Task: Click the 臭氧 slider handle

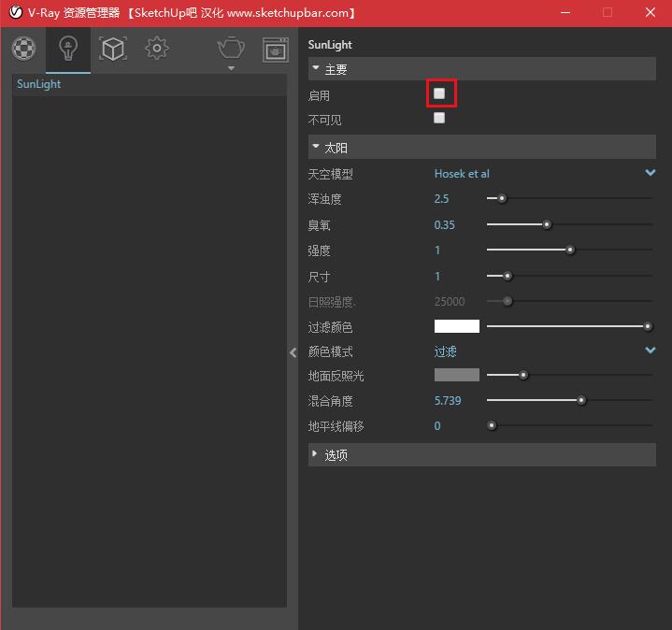Action: tap(547, 224)
